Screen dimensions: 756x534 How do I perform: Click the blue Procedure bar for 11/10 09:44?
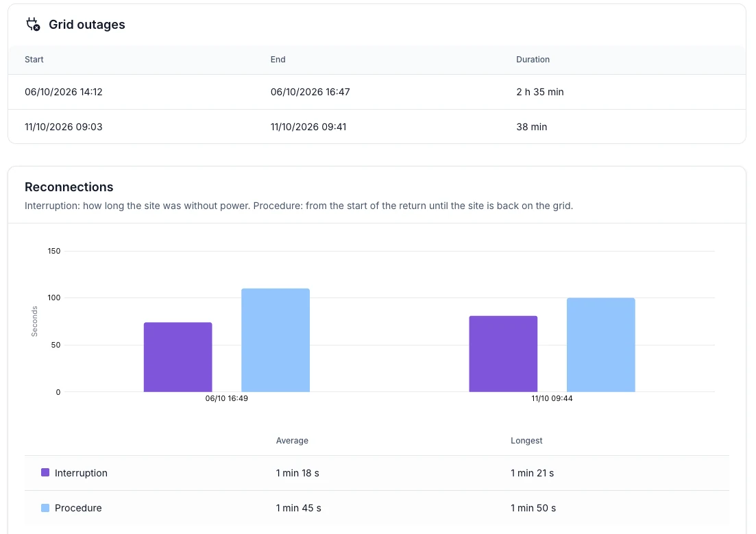point(600,345)
